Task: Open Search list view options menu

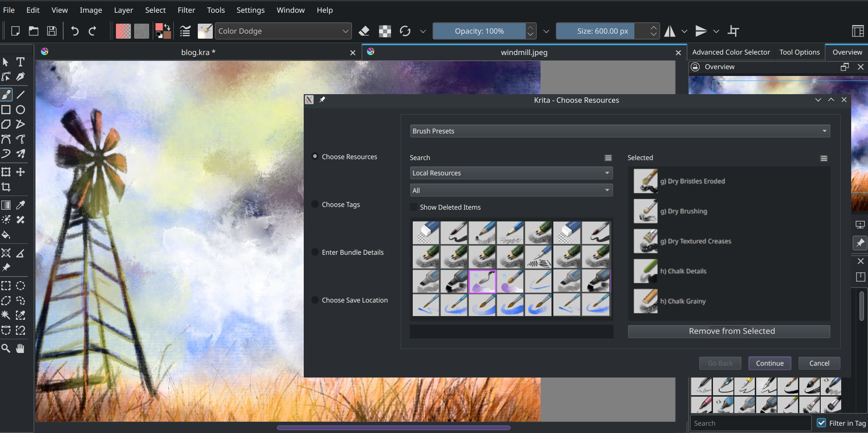Action: click(x=608, y=158)
